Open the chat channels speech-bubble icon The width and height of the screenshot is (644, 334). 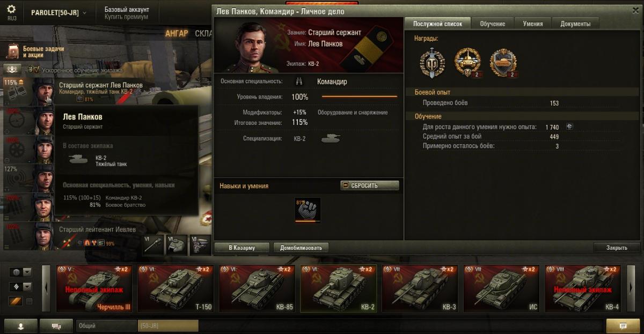pos(55,325)
